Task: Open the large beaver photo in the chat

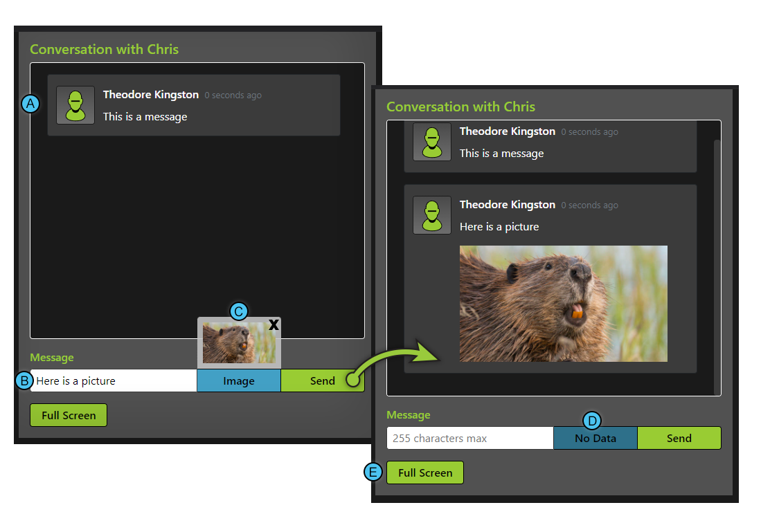Action: pyautogui.click(x=563, y=304)
